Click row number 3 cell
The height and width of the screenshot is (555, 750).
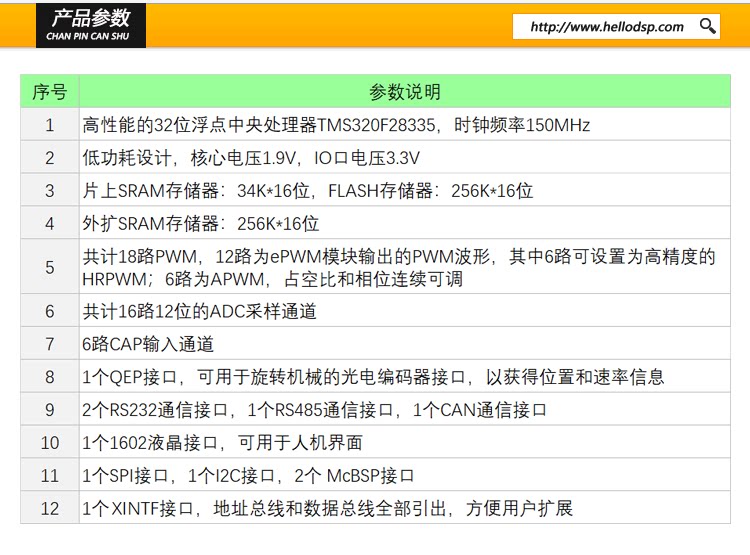(x=50, y=190)
